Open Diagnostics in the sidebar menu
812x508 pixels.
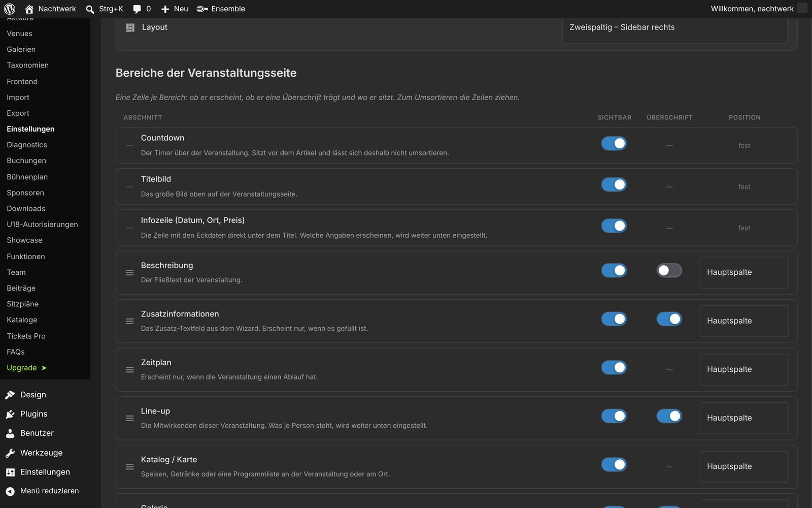[x=27, y=145]
